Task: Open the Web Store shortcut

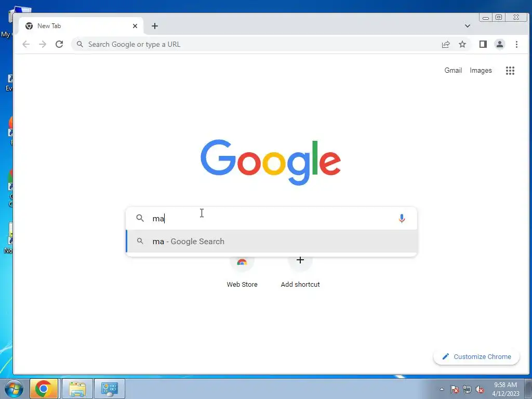Action: (242, 271)
